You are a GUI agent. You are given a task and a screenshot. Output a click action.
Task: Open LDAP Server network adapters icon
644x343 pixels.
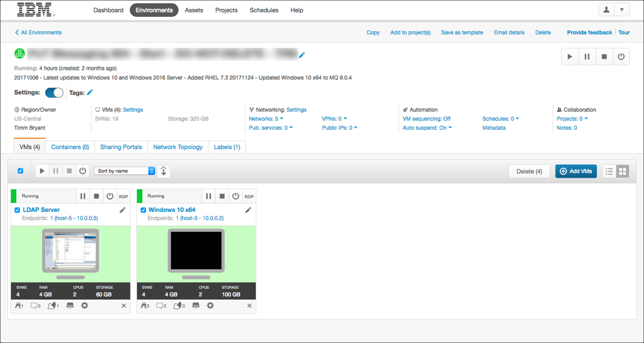(19, 306)
